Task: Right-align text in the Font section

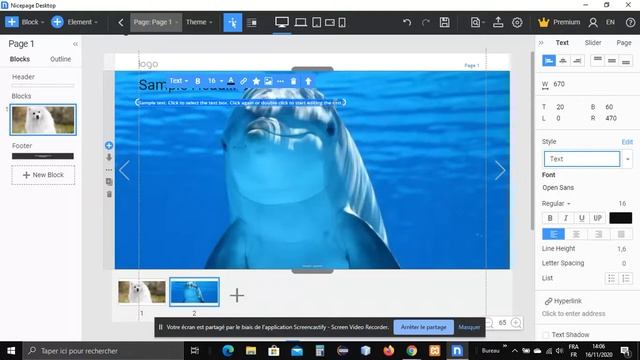Action: 598,234
